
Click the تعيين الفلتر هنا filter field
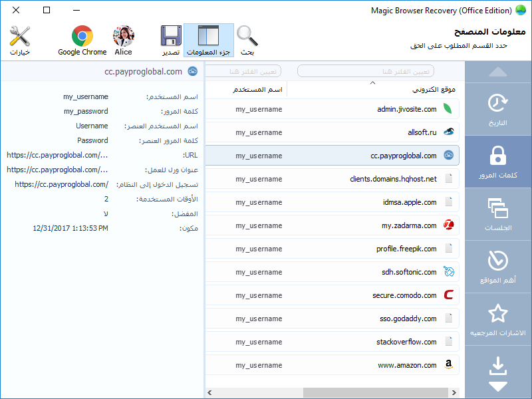366,70
